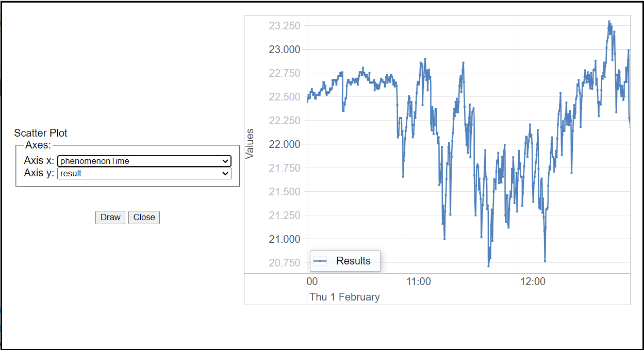Click the 11:00 x-axis tick label

[419, 282]
